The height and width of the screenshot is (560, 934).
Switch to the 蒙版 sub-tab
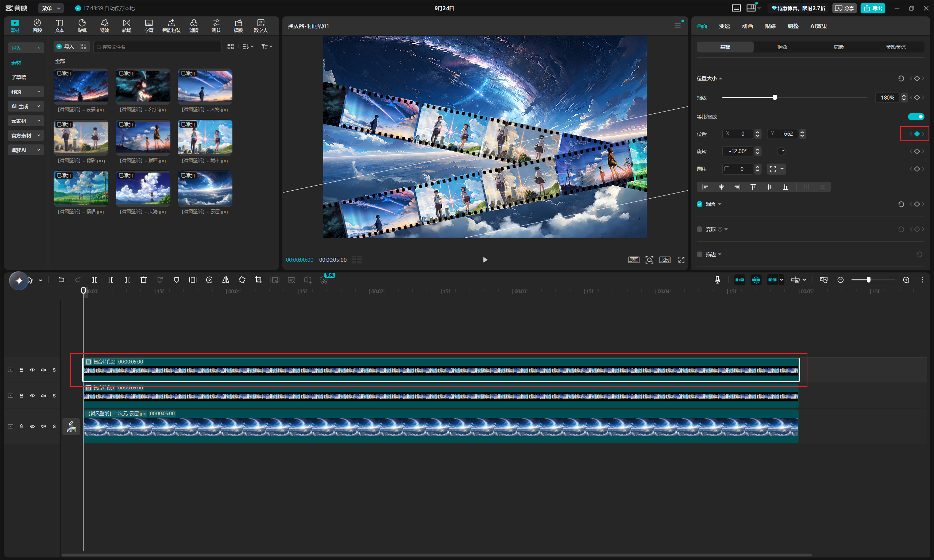[839, 47]
